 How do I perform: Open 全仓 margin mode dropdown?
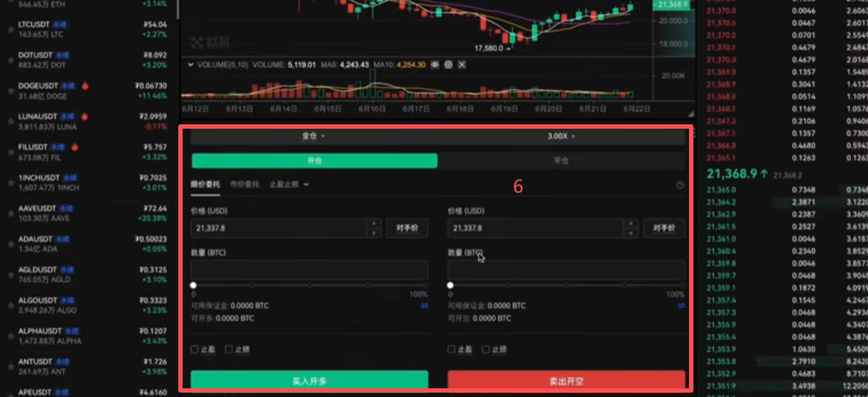pos(314,136)
